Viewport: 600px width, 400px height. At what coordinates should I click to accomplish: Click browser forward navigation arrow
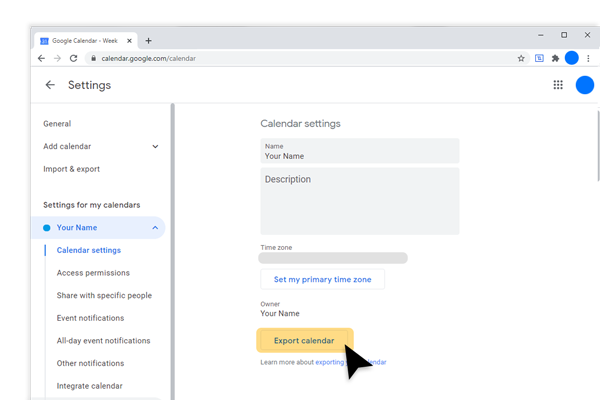coord(57,58)
